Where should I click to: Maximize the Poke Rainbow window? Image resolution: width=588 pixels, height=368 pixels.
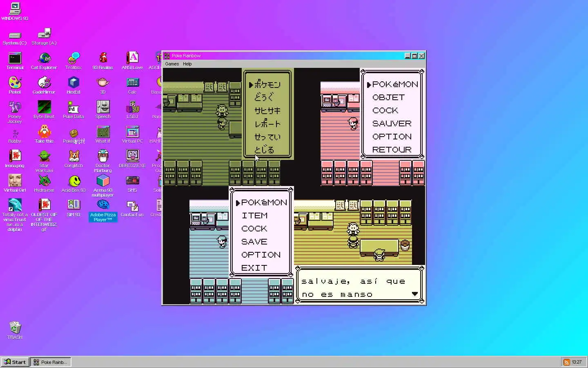(x=414, y=56)
